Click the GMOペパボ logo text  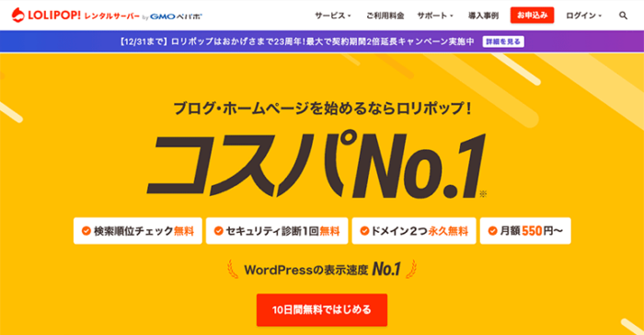(176, 17)
